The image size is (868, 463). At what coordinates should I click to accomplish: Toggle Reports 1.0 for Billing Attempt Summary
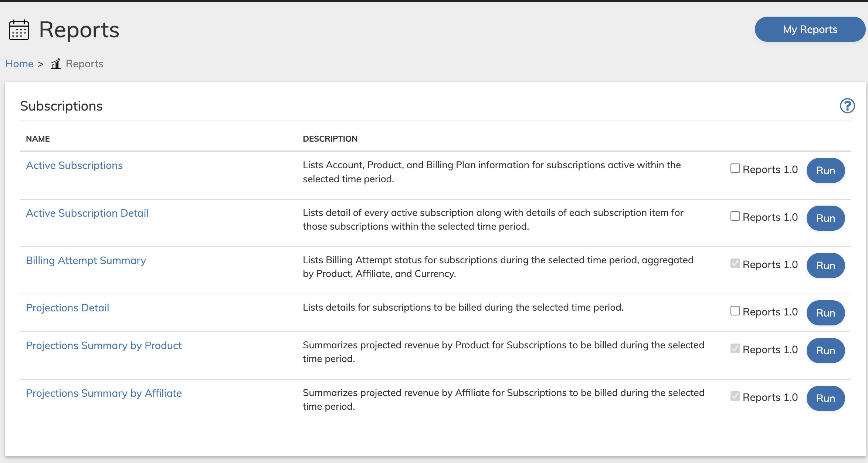coord(735,263)
